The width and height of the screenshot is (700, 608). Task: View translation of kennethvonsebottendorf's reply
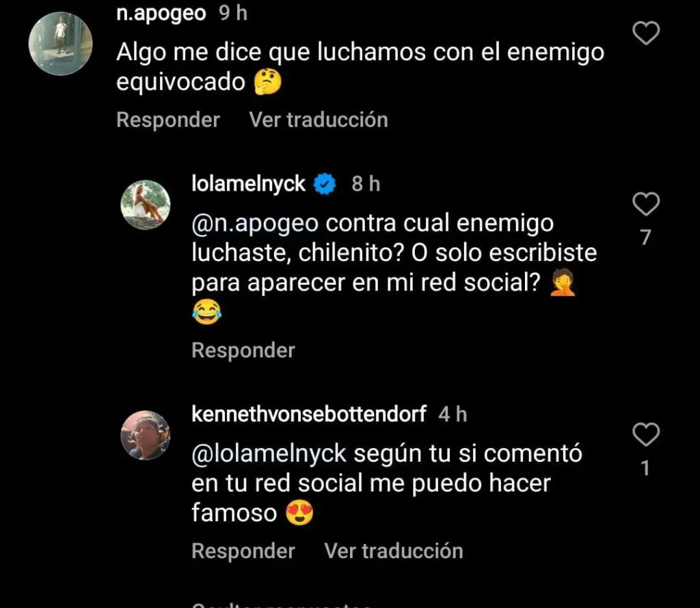[x=393, y=551]
